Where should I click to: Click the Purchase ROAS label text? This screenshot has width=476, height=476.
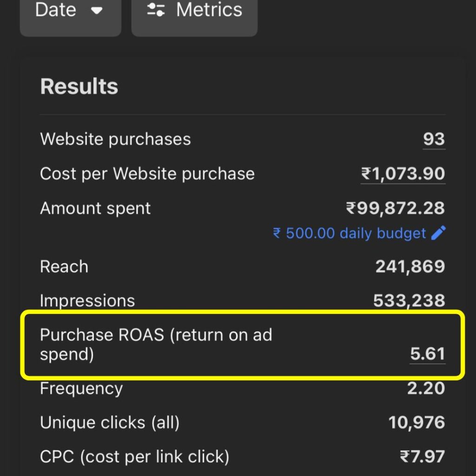point(156,335)
